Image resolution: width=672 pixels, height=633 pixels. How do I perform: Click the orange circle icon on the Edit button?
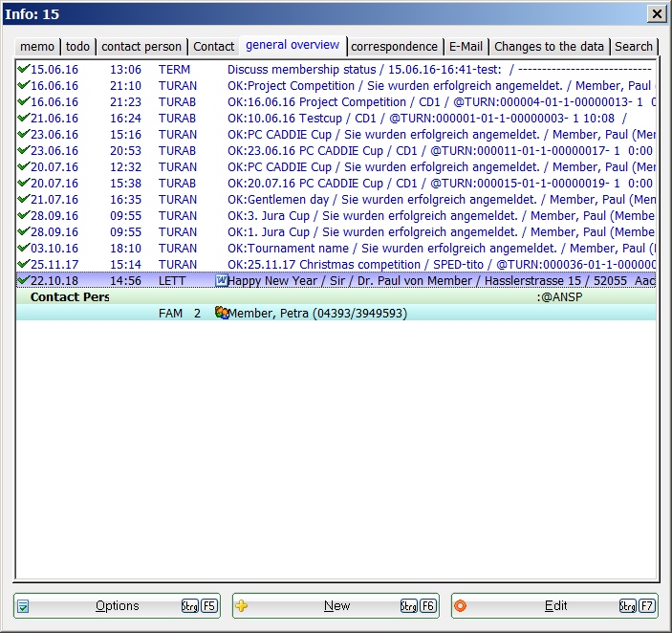coord(460,606)
